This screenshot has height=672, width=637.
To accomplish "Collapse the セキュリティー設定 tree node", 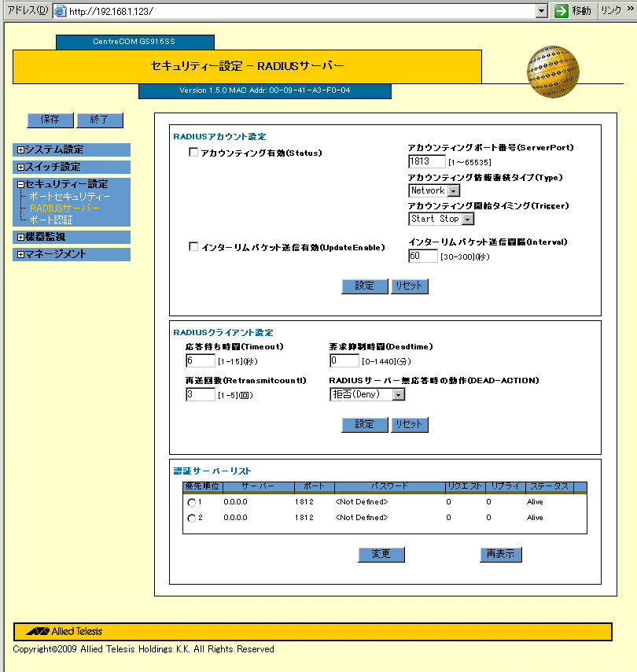I will [21, 184].
